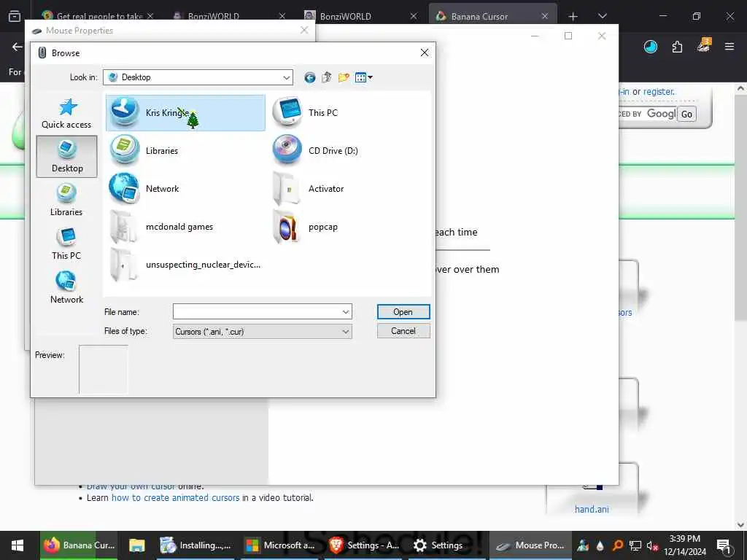Switch to Firefox Banana Cur... taskbar item

tap(79, 545)
